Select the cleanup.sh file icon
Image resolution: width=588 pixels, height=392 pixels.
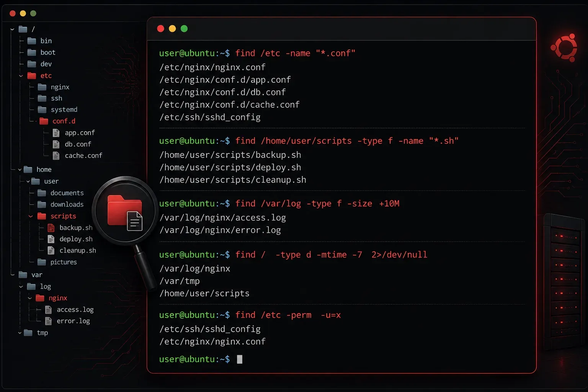[51, 250]
